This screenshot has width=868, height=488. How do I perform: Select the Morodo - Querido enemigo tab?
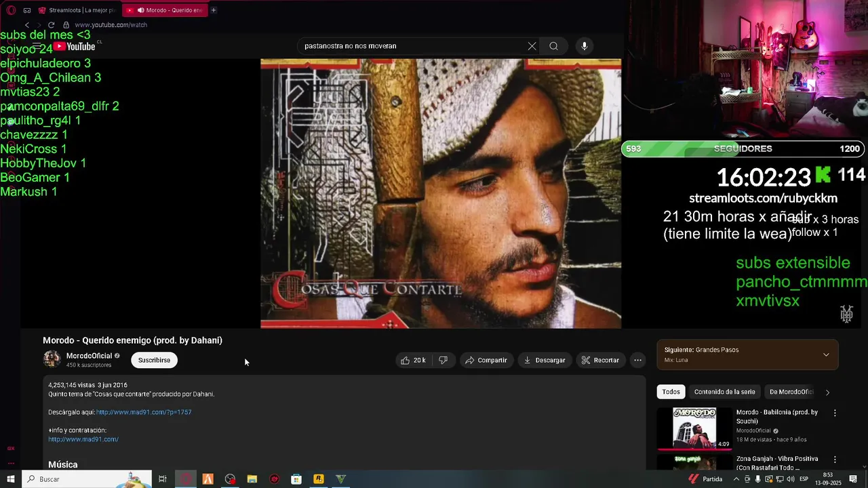(163, 10)
